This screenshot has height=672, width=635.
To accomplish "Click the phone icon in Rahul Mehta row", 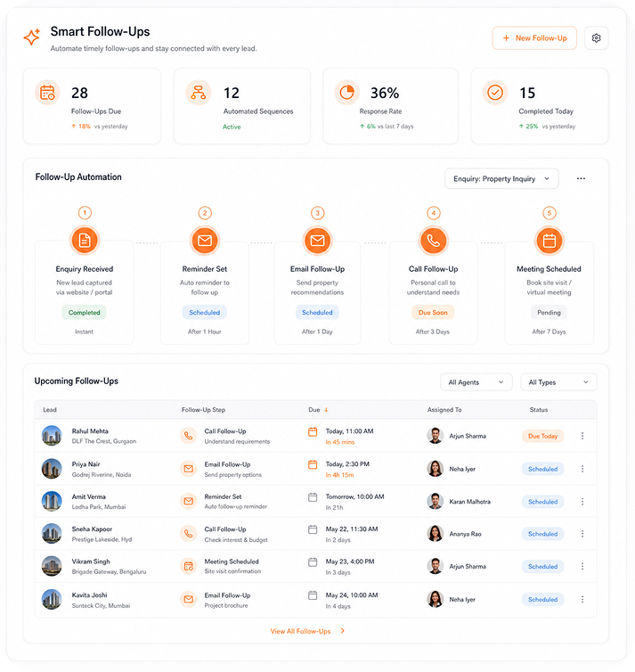I will coord(189,436).
